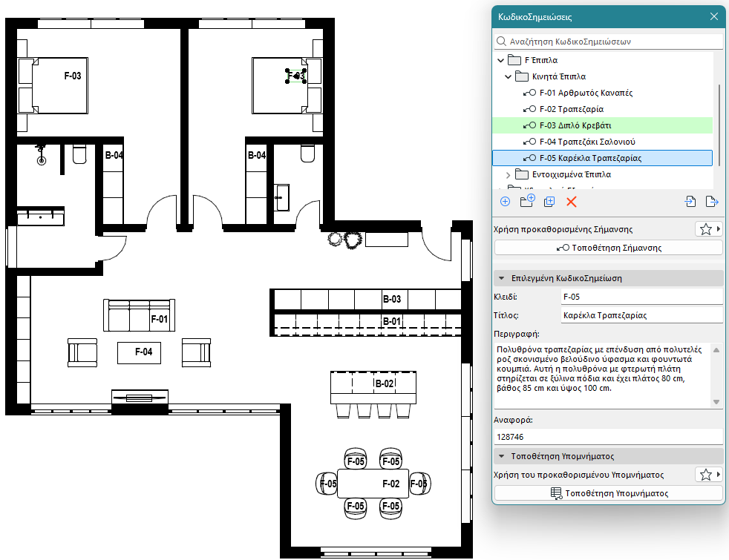Collapse the Κινητά Έπιπλα folder

click(x=509, y=76)
